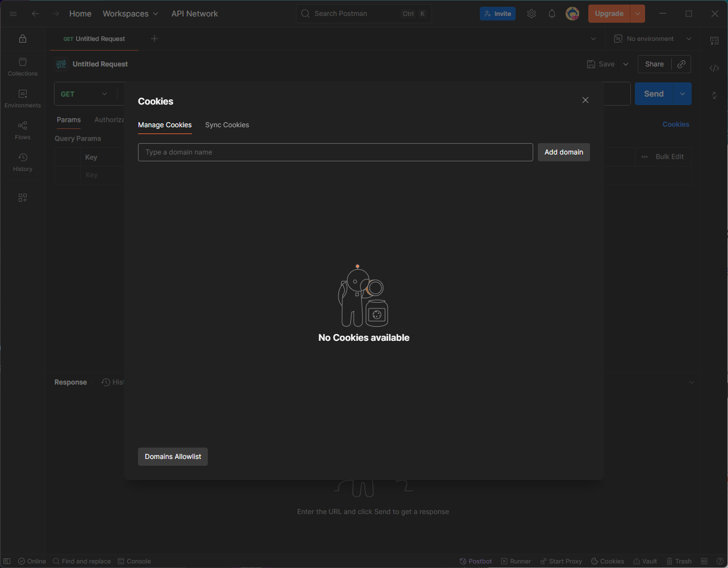This screenshot has height=568, width=728.
Task: Open the HTTP method GET dropdown
Action: tap(84, 94)
